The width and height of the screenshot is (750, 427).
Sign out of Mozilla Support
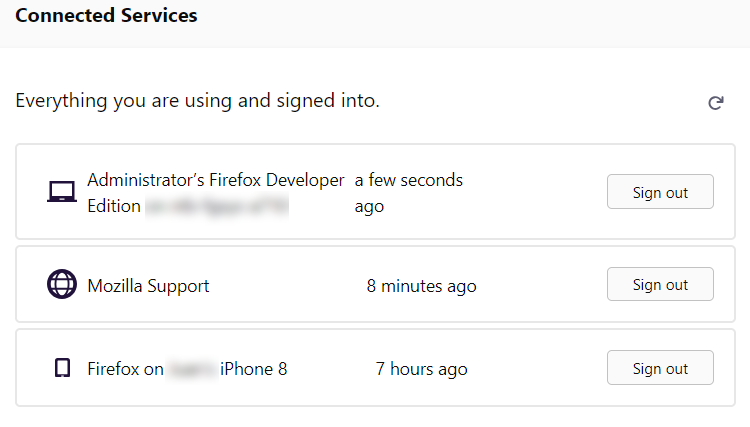point(660,285)
